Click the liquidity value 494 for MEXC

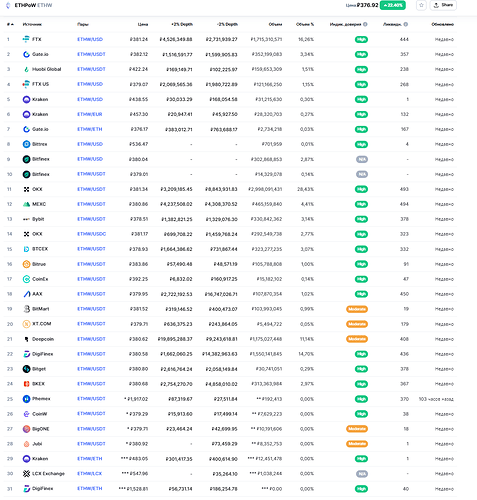tap(404, 204)
